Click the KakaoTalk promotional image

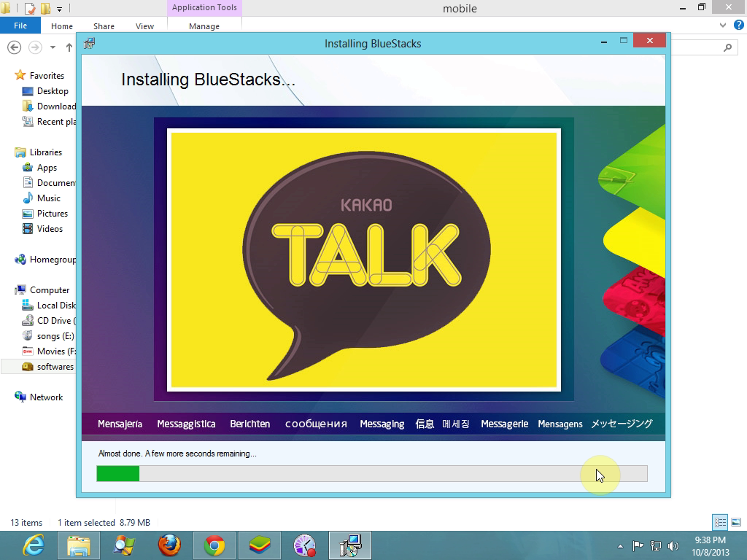[x=363, y=260]
